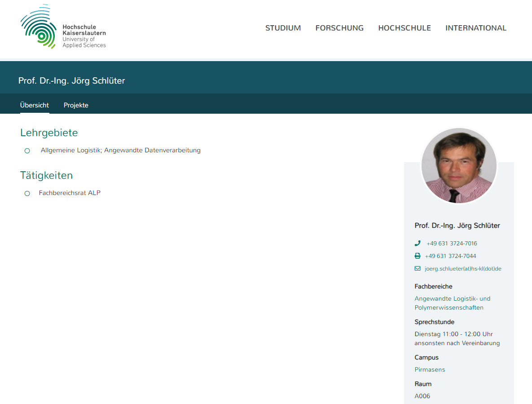Open the FORSCHUNG navigation menu
The width and height of the screenshot is (532, 404).
(339, 28)
